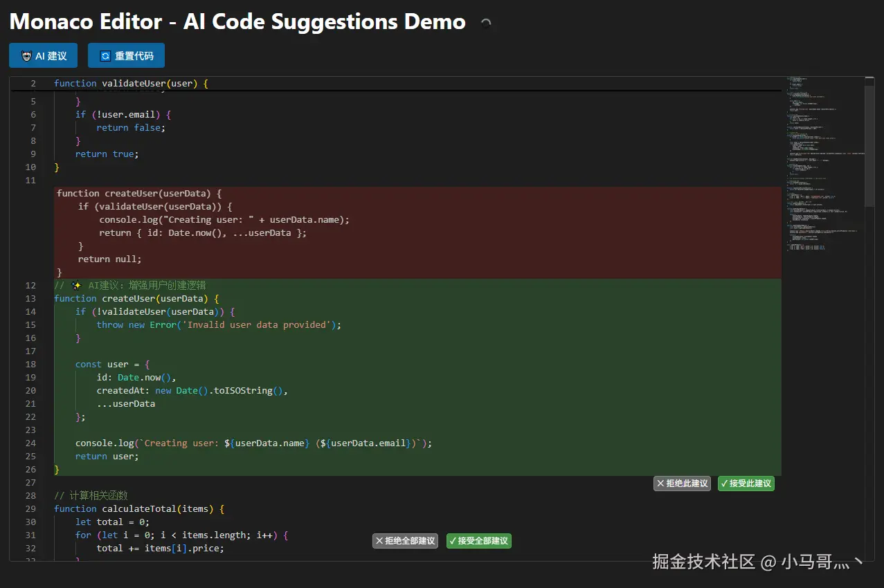Click the spinner icon beside the page title
Screen dimensions: 884x588
[x=486, y=22]
